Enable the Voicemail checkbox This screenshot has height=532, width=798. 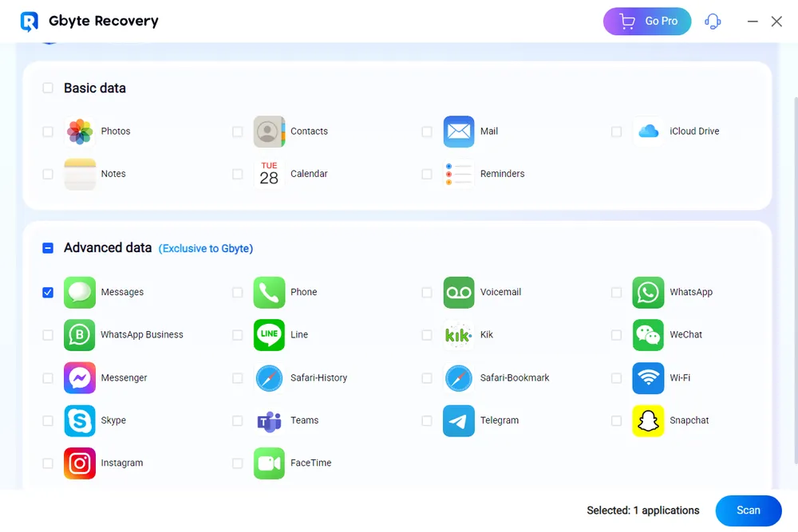[x=427, y=293]
